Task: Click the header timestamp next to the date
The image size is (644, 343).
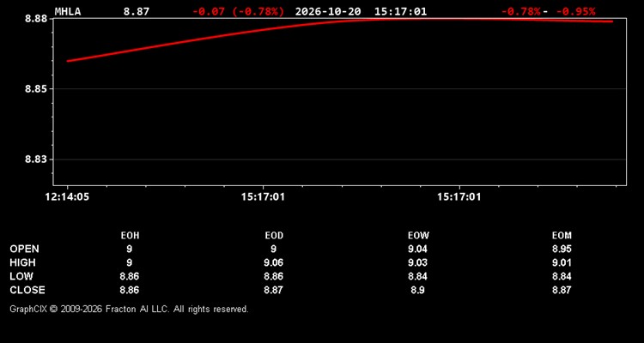Action: (x=400, y=11)
